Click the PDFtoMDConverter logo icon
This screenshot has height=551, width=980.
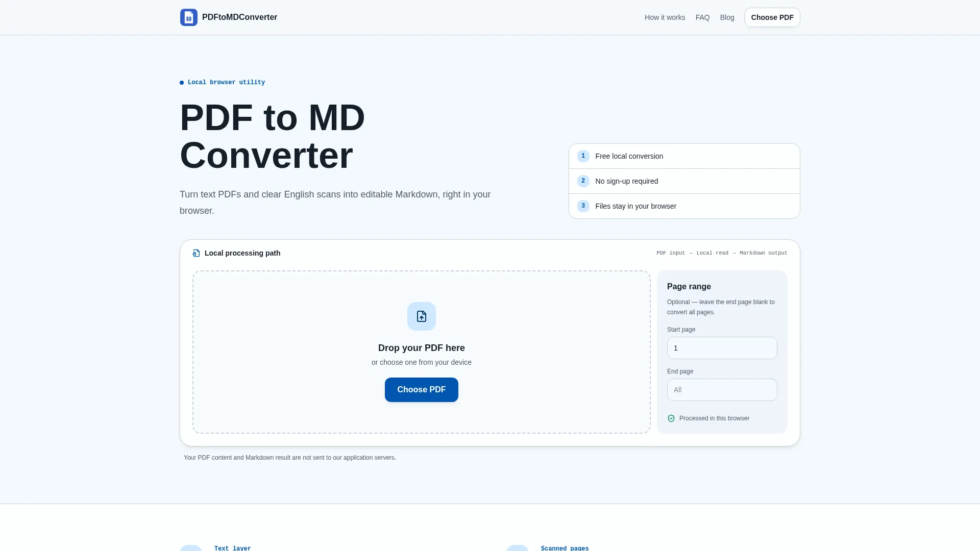pos(188,17)
